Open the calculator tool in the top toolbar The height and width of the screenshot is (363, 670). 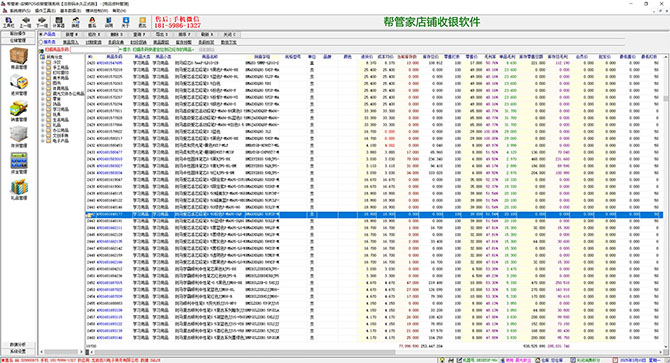coord(59,22)
